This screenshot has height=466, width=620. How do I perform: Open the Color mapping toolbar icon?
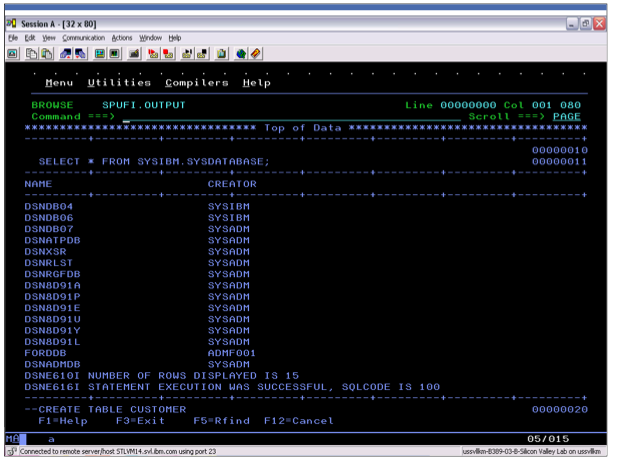115,53
